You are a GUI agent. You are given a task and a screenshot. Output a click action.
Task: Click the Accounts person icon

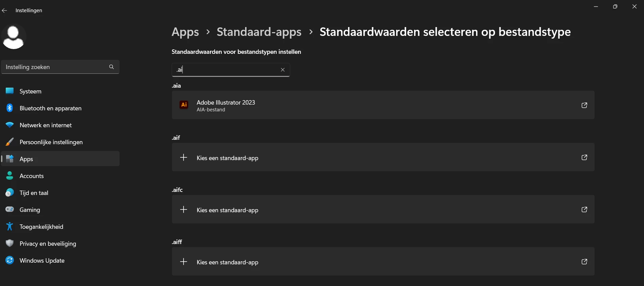[10, 176]
